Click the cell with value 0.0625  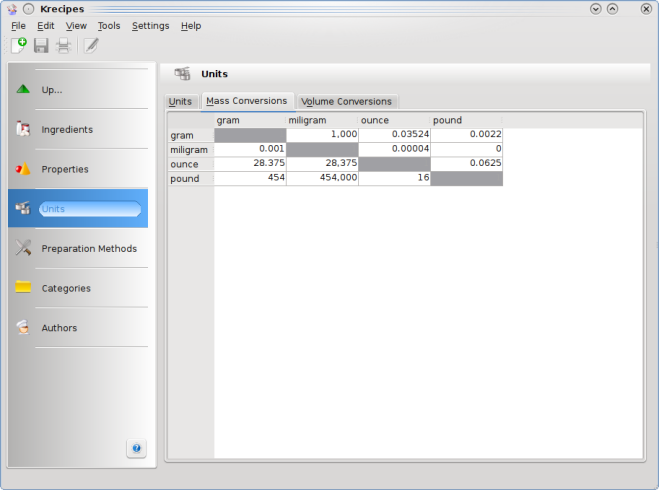(467, 163)
